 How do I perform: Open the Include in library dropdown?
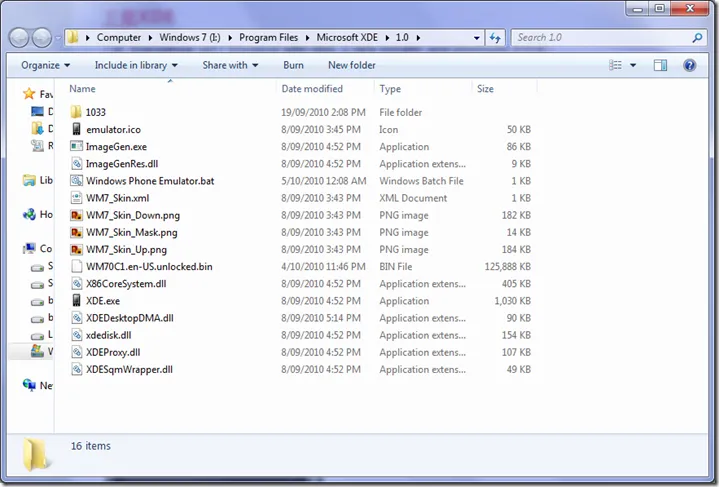click(x=136, y=65)
